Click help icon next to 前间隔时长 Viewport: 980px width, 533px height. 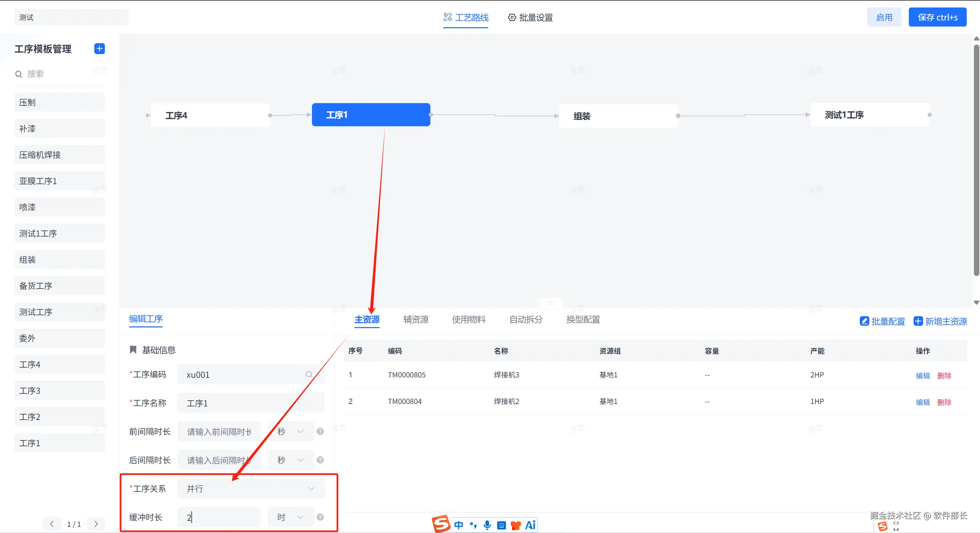coord(320,432)
